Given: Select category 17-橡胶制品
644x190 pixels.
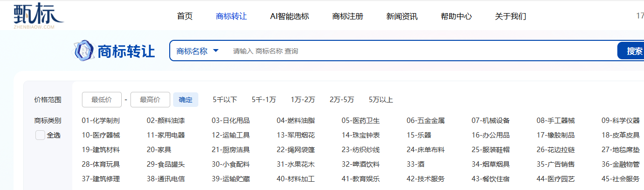Looking at the screenshot, I should (x=556, y=135).
